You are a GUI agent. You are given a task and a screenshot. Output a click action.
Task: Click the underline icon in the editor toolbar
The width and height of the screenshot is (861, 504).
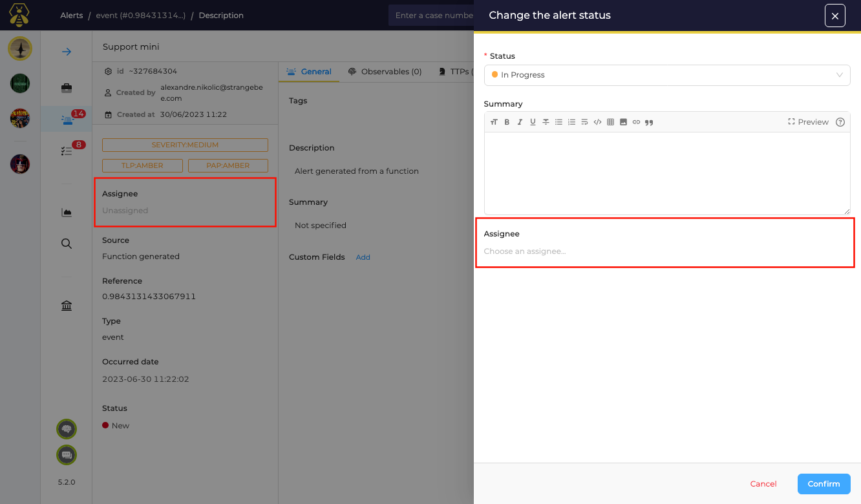tap(533, 122)
